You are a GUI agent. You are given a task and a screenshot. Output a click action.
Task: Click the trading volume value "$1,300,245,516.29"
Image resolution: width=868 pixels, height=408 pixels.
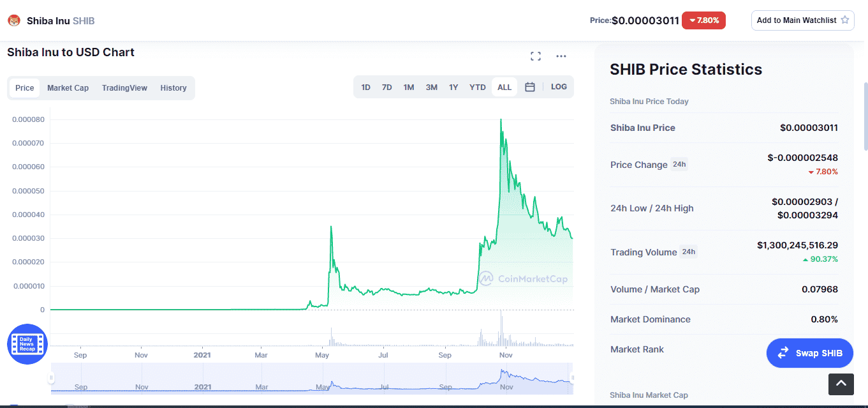(798, 245)
